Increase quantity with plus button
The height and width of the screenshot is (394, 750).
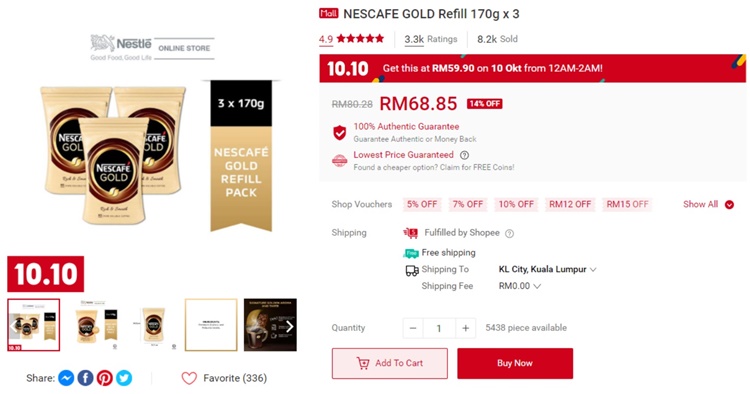point(465,328)
